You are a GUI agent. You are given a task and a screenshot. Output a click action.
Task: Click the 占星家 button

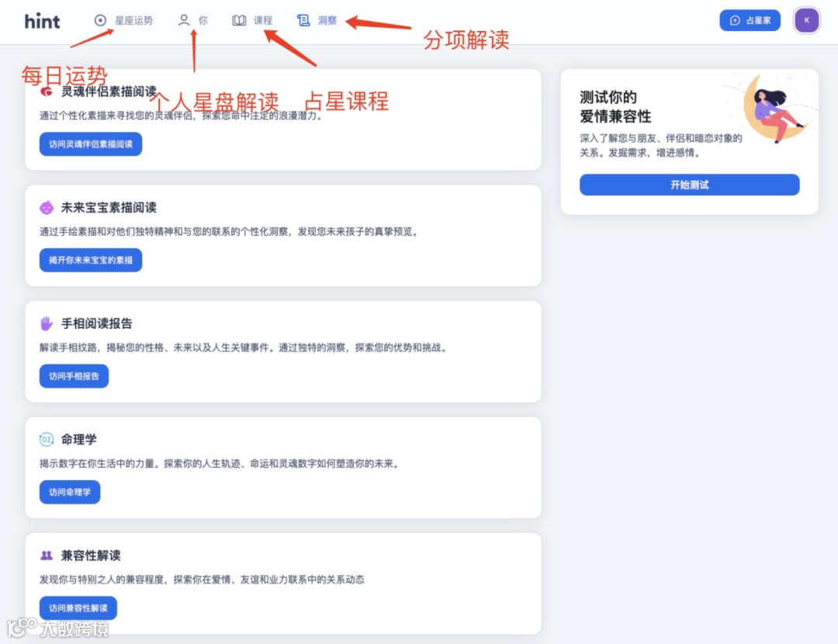tap(750, 20)
